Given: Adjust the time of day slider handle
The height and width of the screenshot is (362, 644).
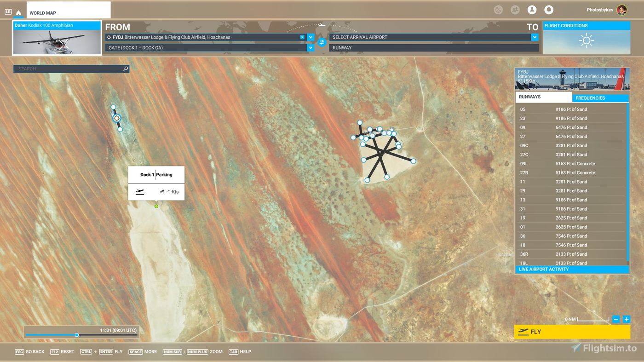Looking at the screenshot, I should click(x=77, y=335).
